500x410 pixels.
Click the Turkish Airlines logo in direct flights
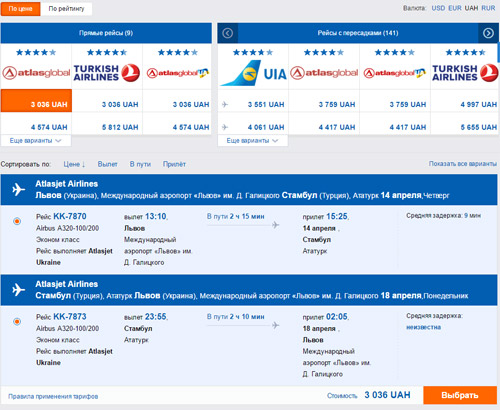(107, 73)
